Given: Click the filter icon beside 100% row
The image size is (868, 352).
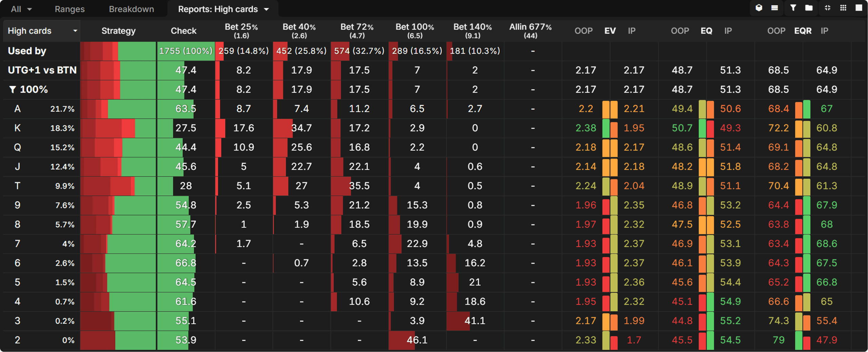Looking at the screenshot, I should pos(13,89).
